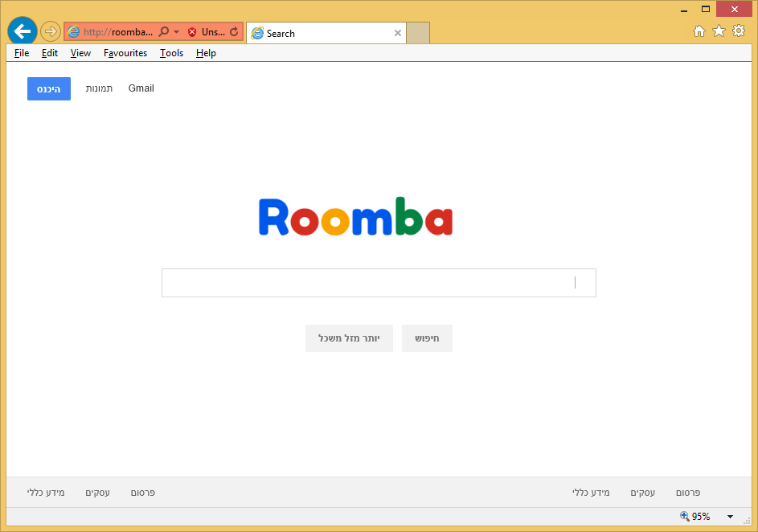
Task: Click the forward navigation arrow
Action: (51, 32)
